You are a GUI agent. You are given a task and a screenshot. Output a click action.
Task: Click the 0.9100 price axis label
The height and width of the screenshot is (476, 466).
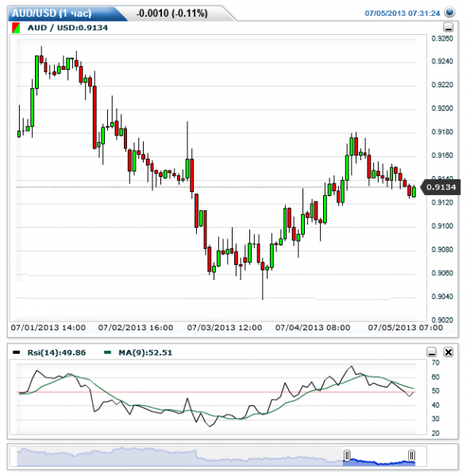[442, 226]
